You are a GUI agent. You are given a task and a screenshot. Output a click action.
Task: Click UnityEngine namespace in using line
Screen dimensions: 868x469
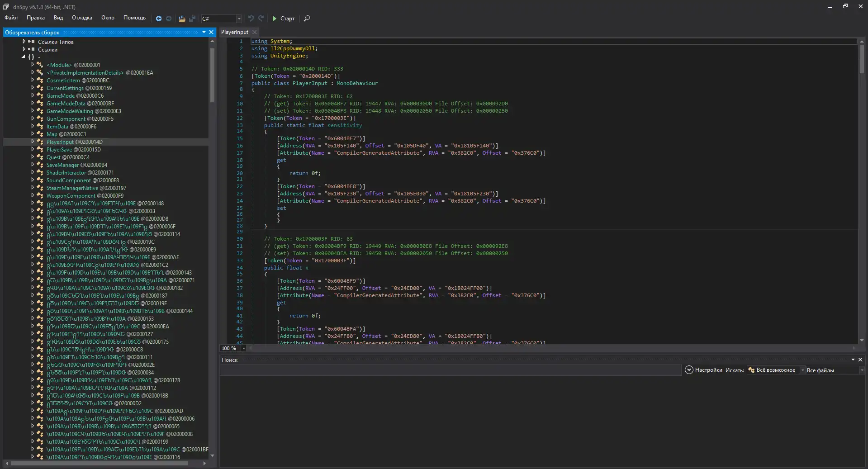(288, 56)
